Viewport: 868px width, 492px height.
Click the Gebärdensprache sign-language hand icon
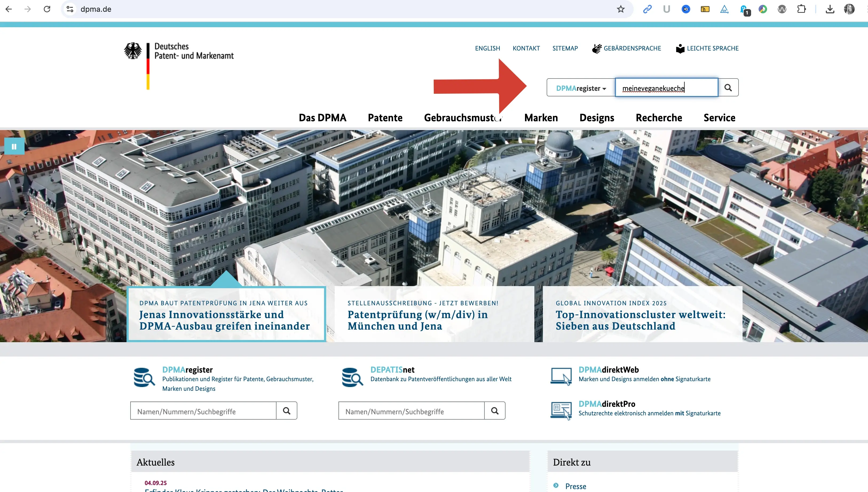click(x=597, y=48)
